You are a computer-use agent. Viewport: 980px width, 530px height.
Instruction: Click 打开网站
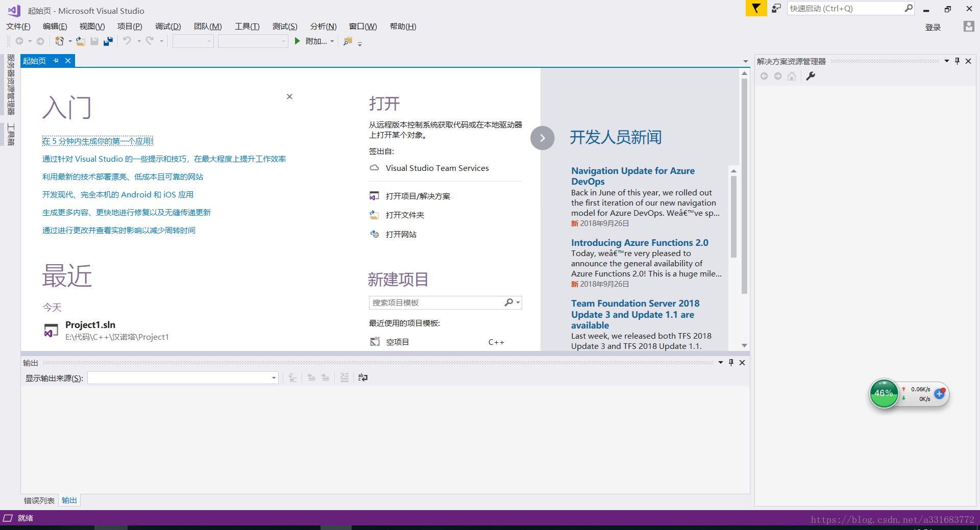click(401, 234)
